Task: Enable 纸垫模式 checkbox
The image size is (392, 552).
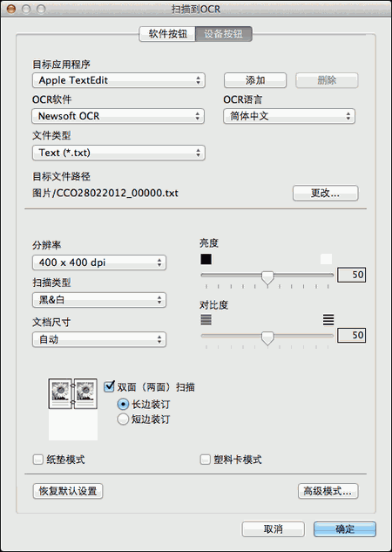Action: pyautogui.click(x=37, y=460)
